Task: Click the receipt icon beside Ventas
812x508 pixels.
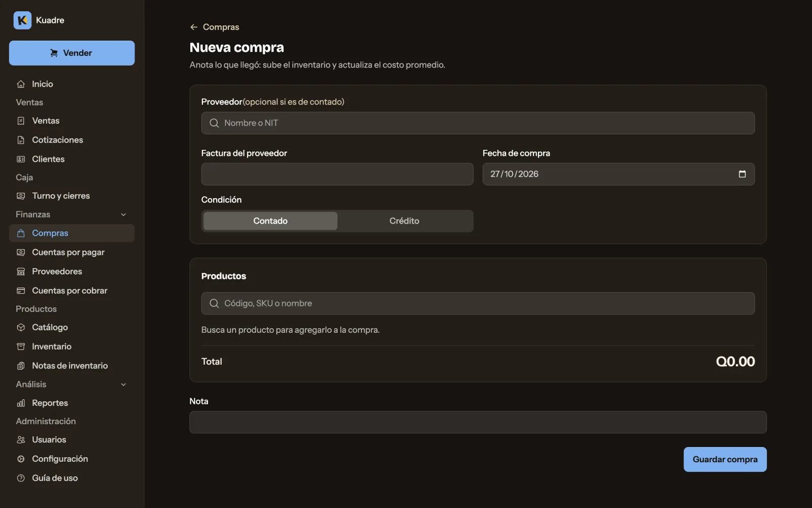Action: pyautogui.click(x=21, y=121)
